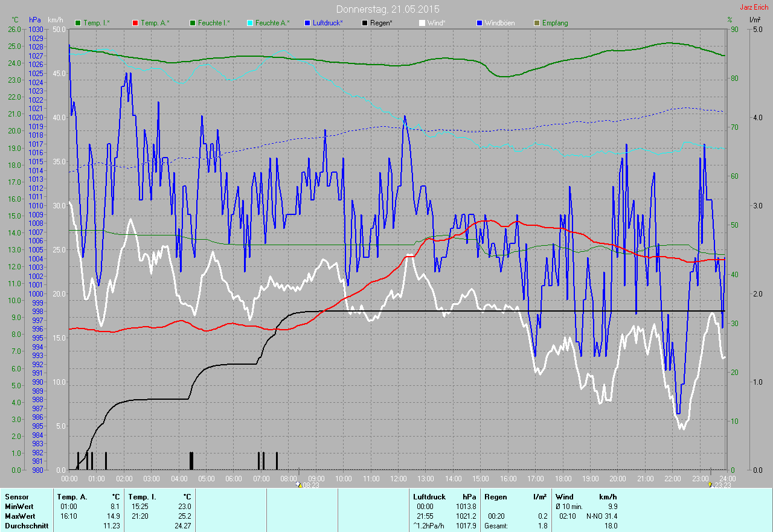Select the "MinWert" row label
773x532 pixels.
point(19,506)
